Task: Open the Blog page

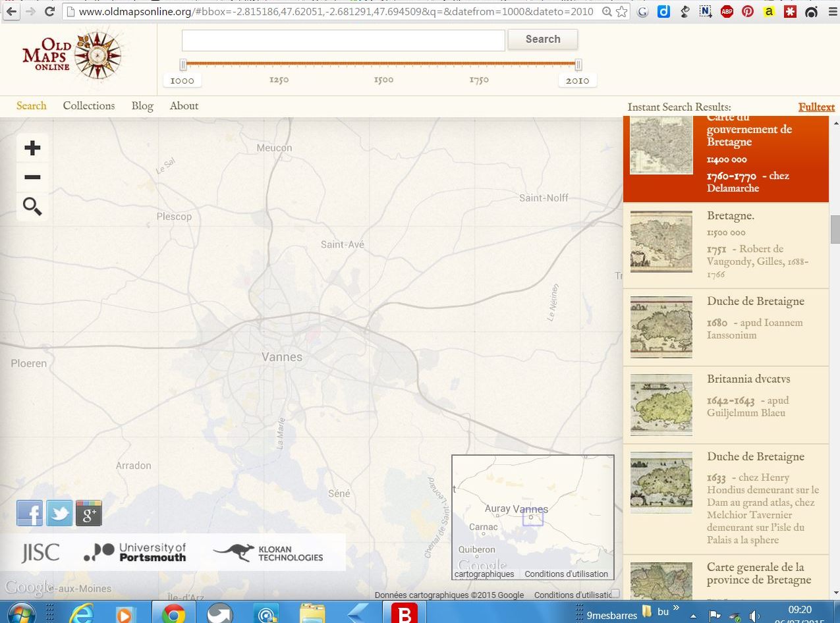Action: [142, 105]
